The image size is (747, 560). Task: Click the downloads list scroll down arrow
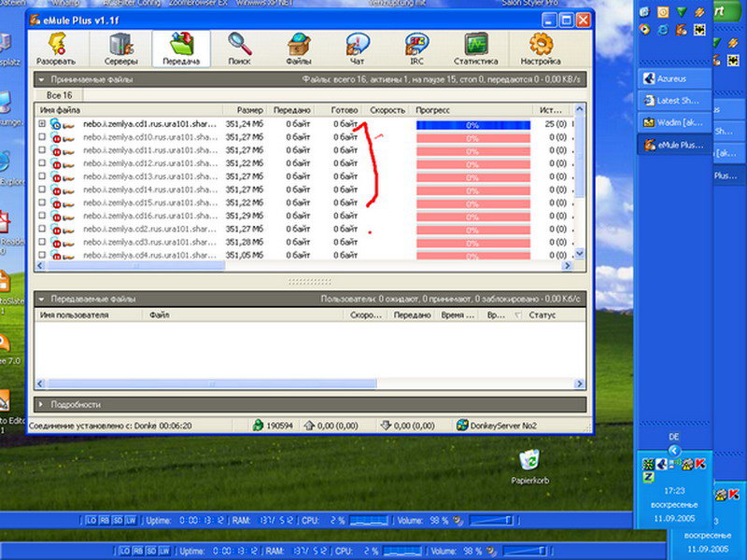579,253
